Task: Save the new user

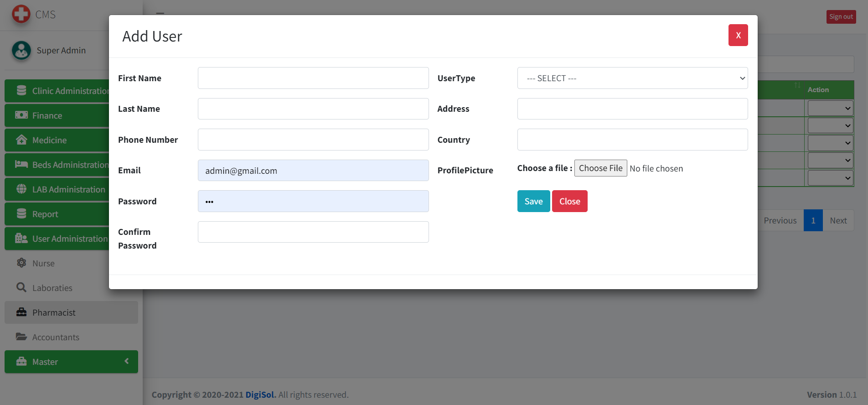Action: click(x=533, y=201)
